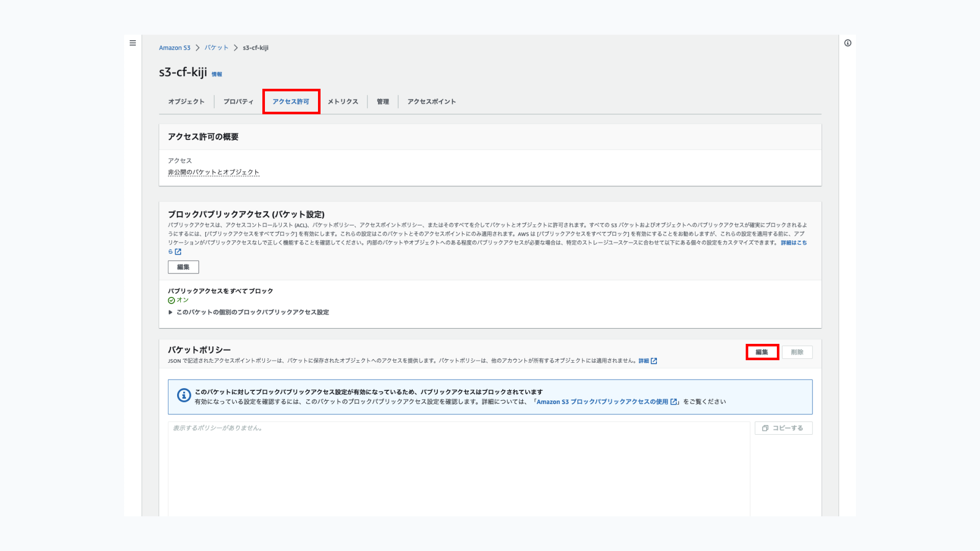Go to the メトリクス tab
Viewport: 980px width, 551px height.
pyautogui.click(x=343, y=102)
